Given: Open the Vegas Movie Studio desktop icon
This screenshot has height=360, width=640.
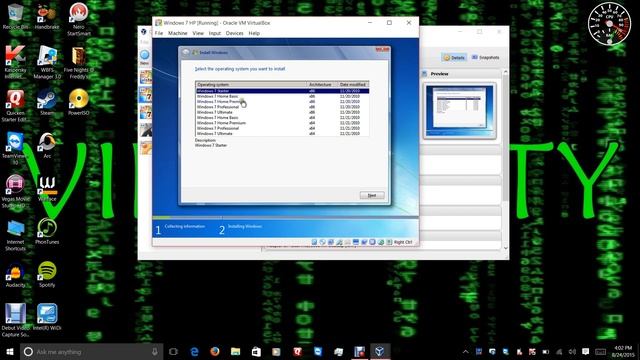Looking at the screenshot, I should tap(16, 191).
